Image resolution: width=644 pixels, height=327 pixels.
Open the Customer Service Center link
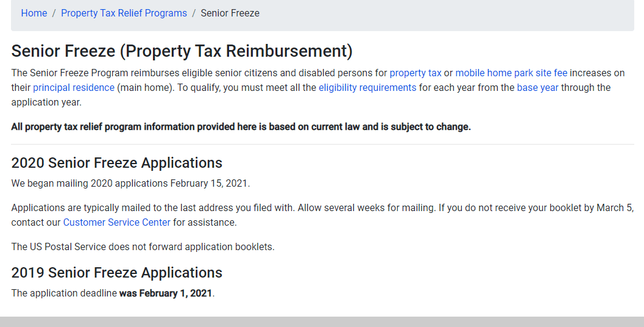click(117, 222)
